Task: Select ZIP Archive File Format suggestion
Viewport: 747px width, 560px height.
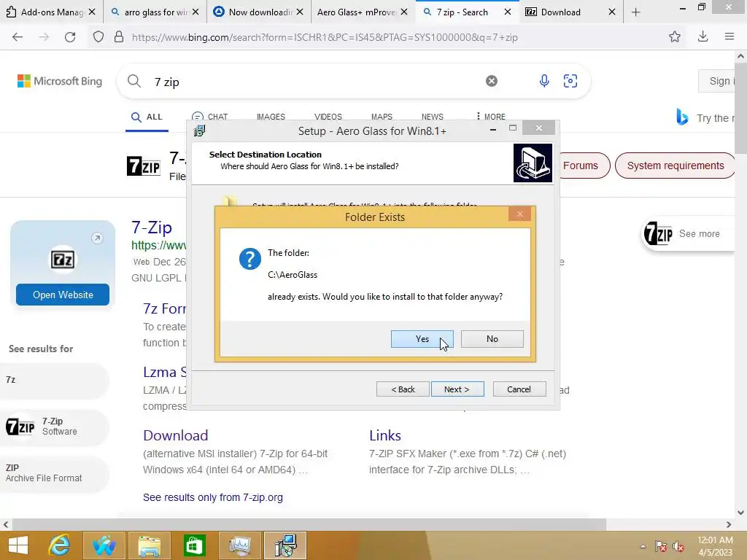Action: point(54,472)
